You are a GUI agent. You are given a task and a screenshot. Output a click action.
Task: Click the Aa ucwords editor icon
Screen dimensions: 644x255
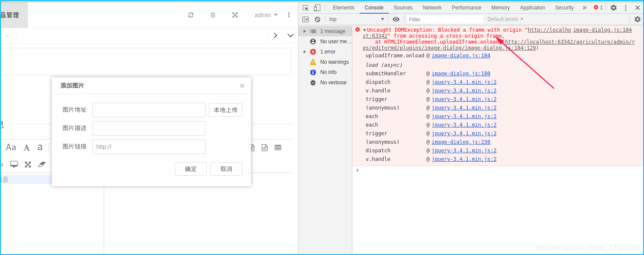point(11,148)
